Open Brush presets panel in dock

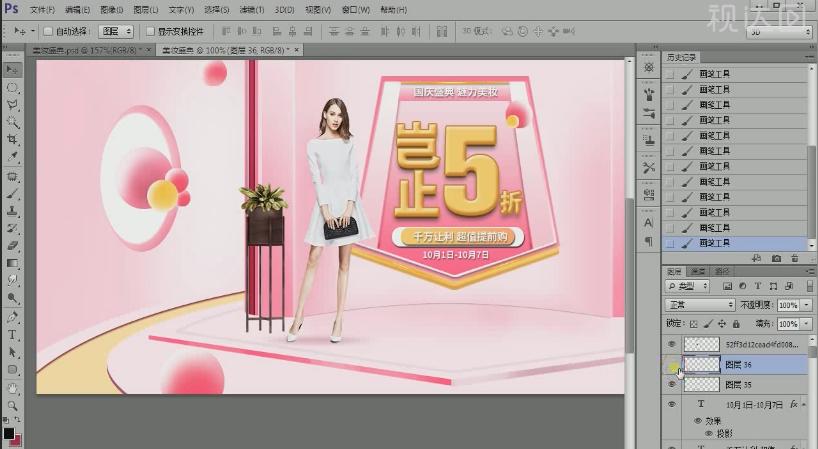pos(648,113)
